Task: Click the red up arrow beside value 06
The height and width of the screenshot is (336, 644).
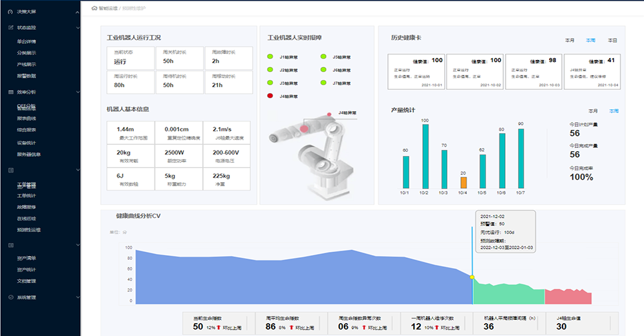Action: (x=363, y=328)
